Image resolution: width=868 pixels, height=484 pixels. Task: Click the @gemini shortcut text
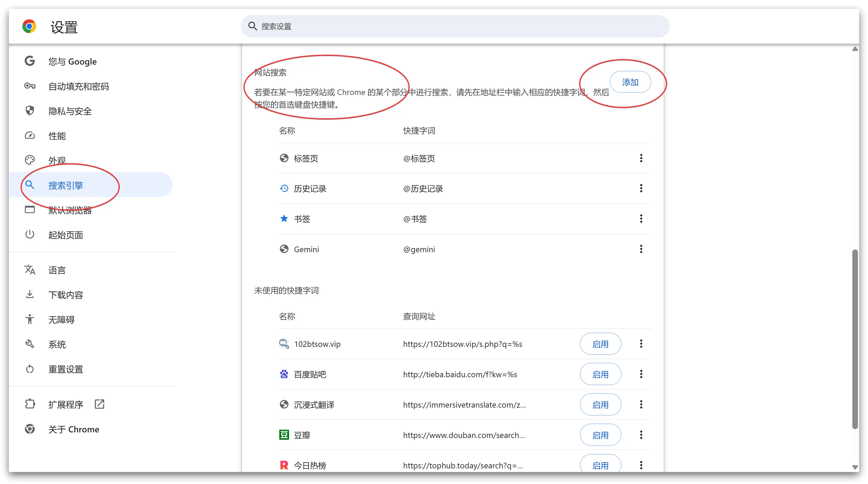pos(419,249)
